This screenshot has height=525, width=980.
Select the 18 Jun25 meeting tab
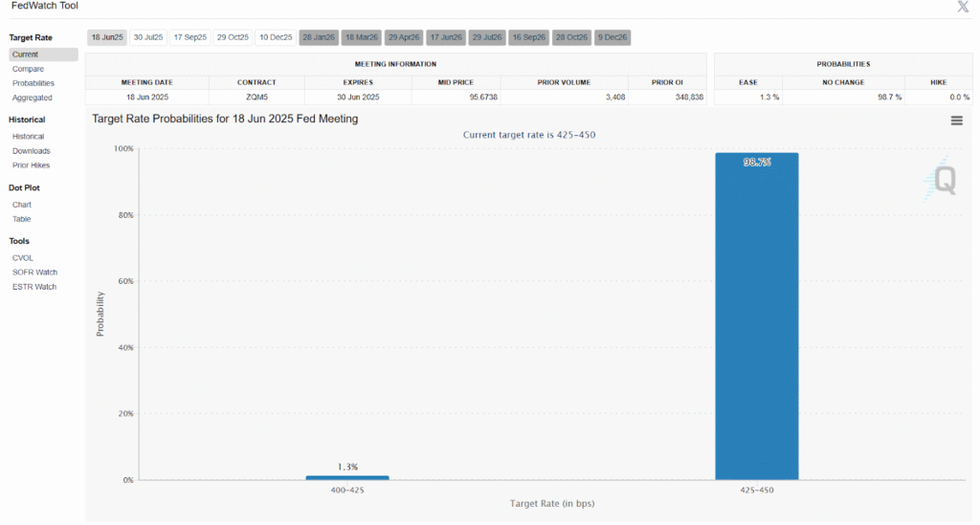(x=107, y=37)
